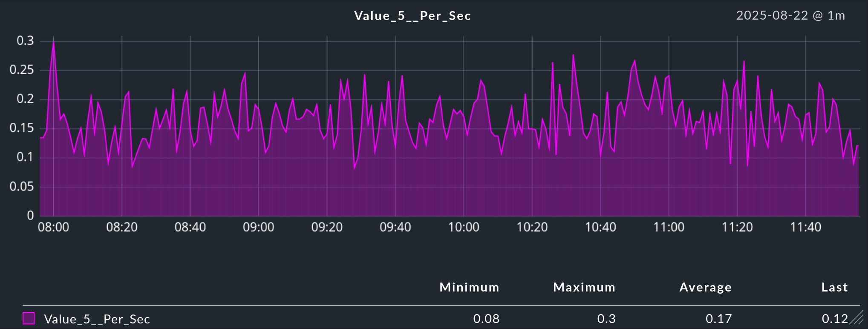Click the 11:00 time axis label
Screen dimensions: 868x329
669,227
